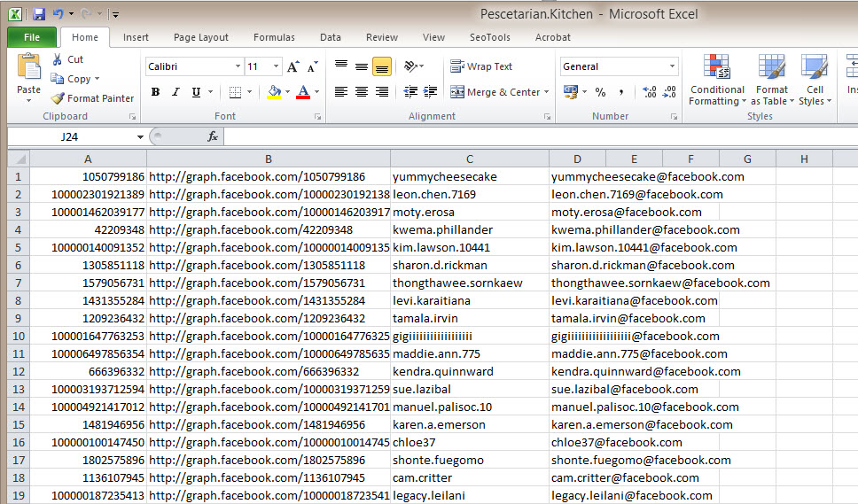Click the Top Align icon
This screenshot has width=858, height=504.
coord(341,66)
